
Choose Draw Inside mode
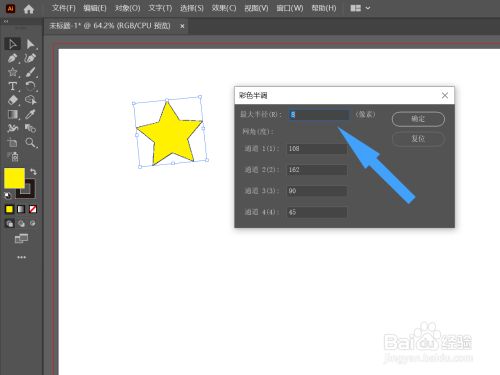(x=32, y=223)
